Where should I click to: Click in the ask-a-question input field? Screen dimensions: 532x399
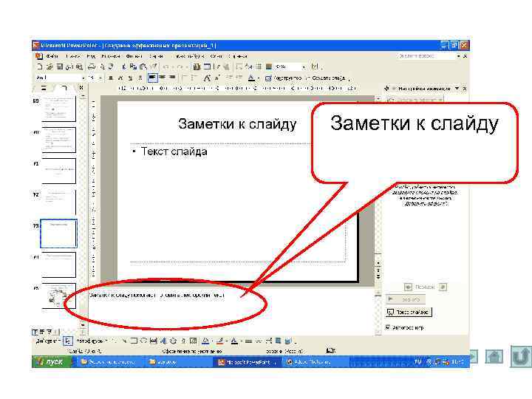[x=426, y=56]
